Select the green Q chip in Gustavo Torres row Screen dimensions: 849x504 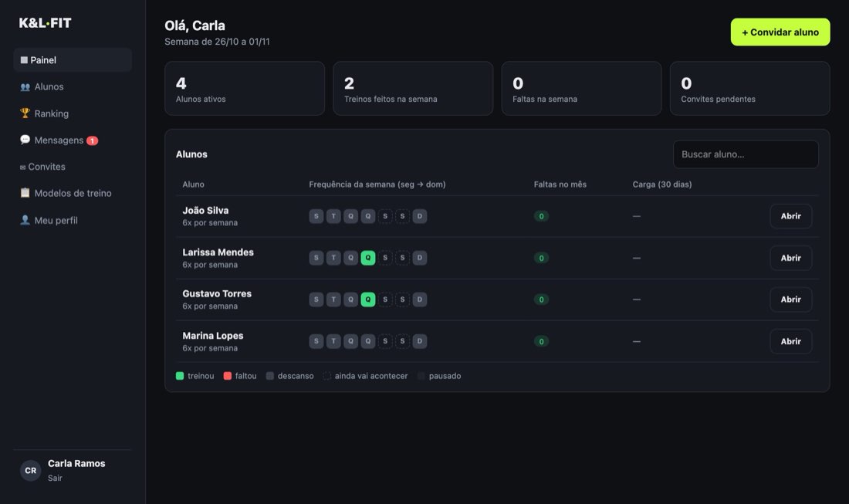click(x=368, y=299)
